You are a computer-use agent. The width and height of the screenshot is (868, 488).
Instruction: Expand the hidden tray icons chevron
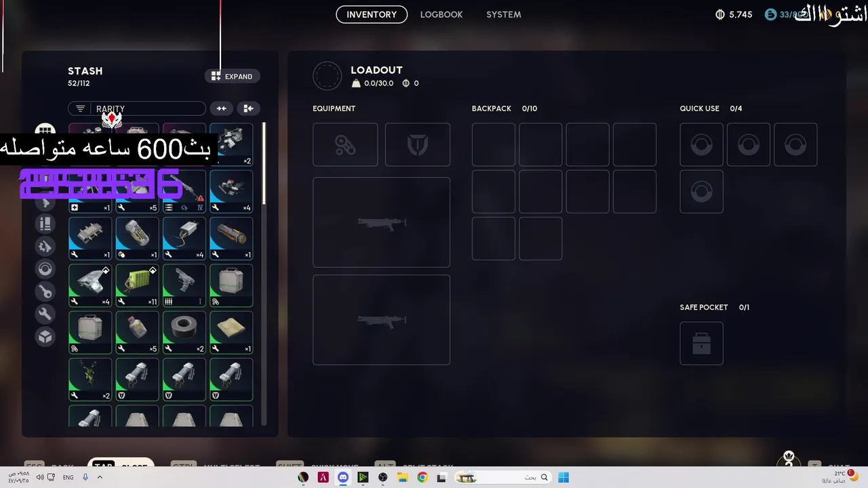[100, 477]
